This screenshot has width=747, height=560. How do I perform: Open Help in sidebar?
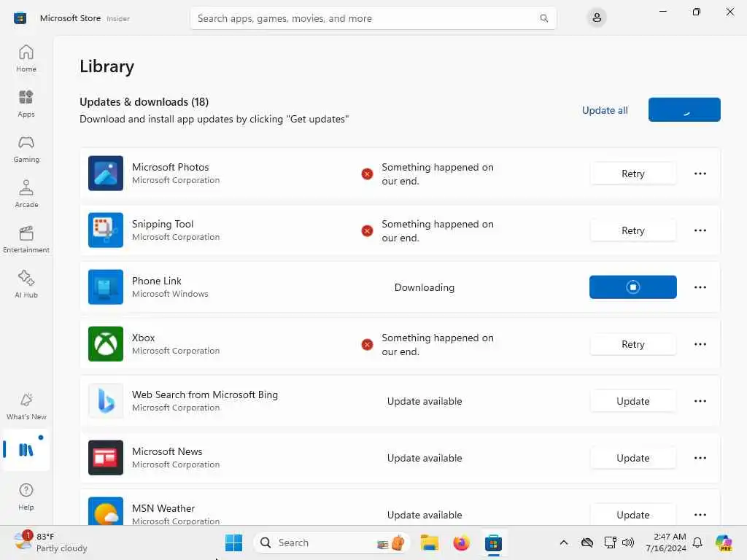[x=26, y=497]
